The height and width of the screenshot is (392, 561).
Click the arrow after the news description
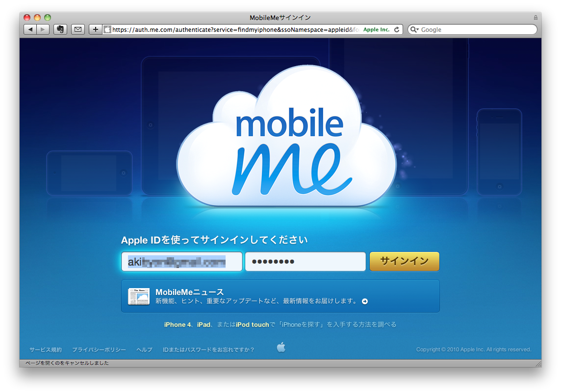point(364,301)
